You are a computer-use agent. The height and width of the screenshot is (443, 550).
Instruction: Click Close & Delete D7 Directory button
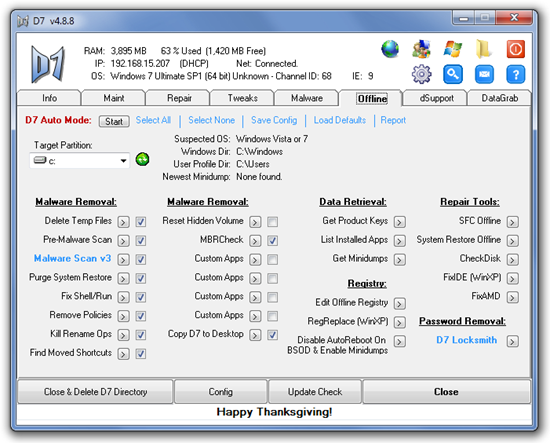(95, 391)
